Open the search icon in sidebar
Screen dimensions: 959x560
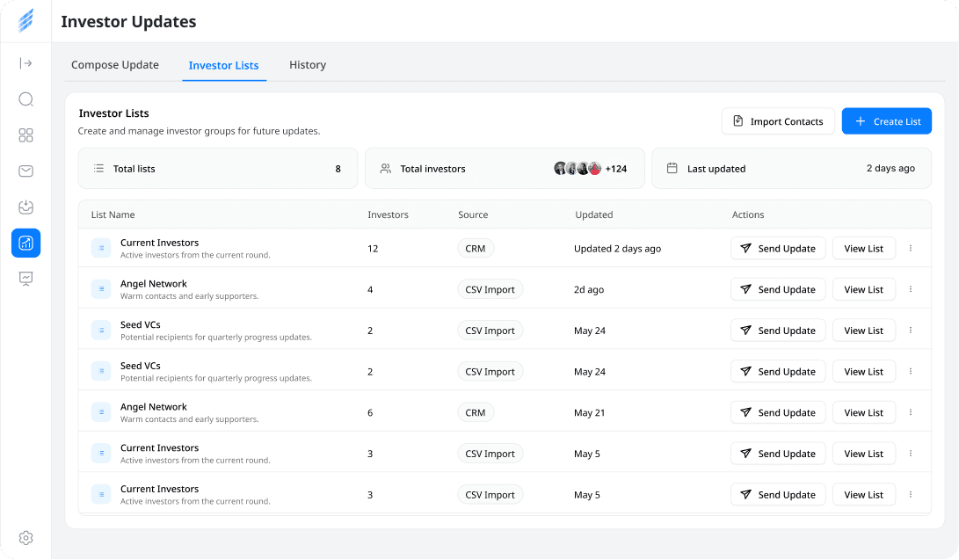pos(25,99)
